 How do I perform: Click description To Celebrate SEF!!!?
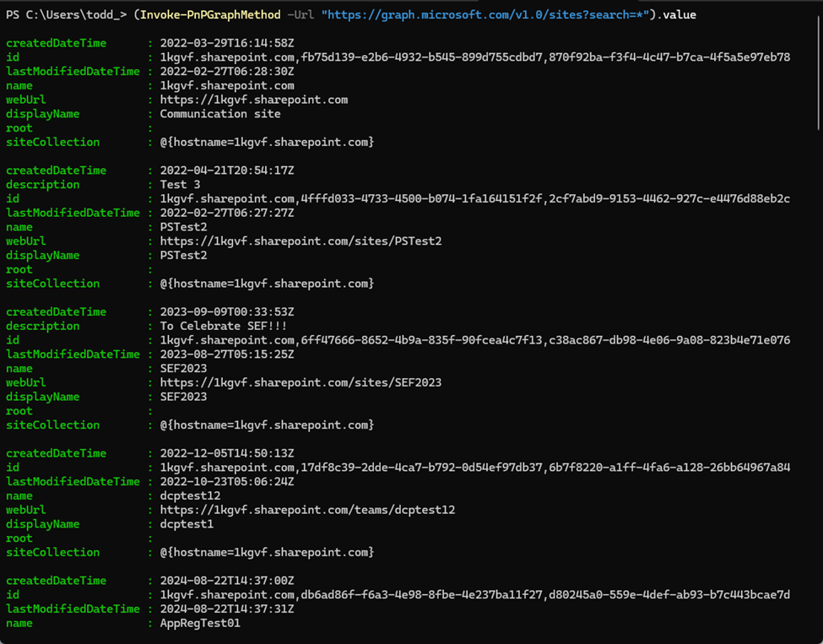(x=224, y=326)
